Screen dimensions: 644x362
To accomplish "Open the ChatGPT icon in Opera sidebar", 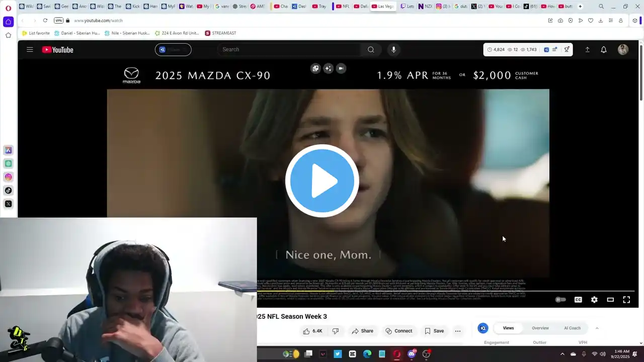I will click(x=8, y=163).
